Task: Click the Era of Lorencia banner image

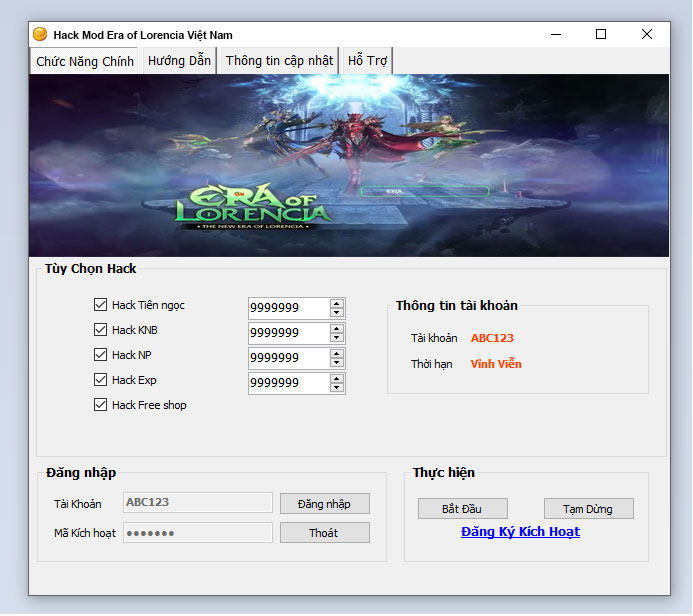Action: click(x=349, y=165)
